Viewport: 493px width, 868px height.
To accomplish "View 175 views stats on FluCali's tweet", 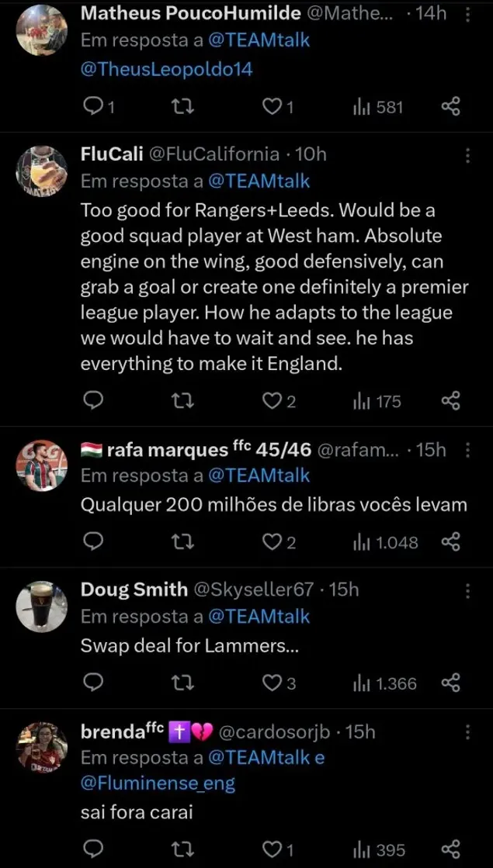I will (x=377, y=401).
